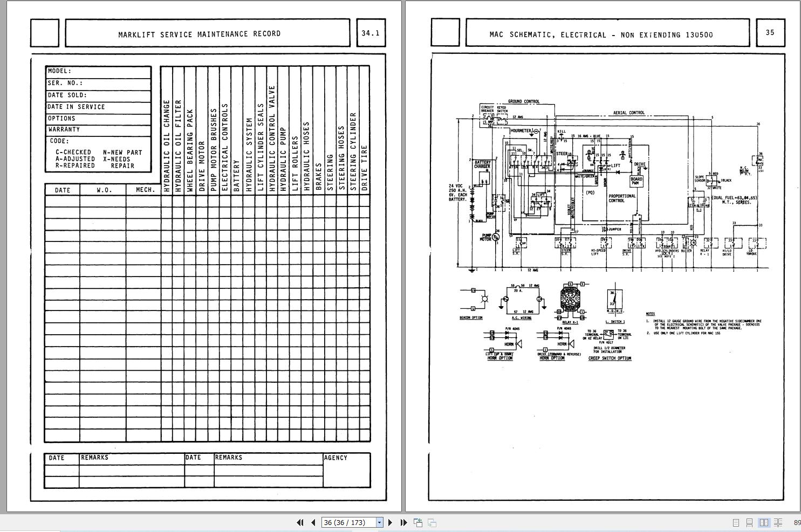The width and height of the screenshot is (801, 532).
Task: Click page number box 35
Action: pos(770,33)
